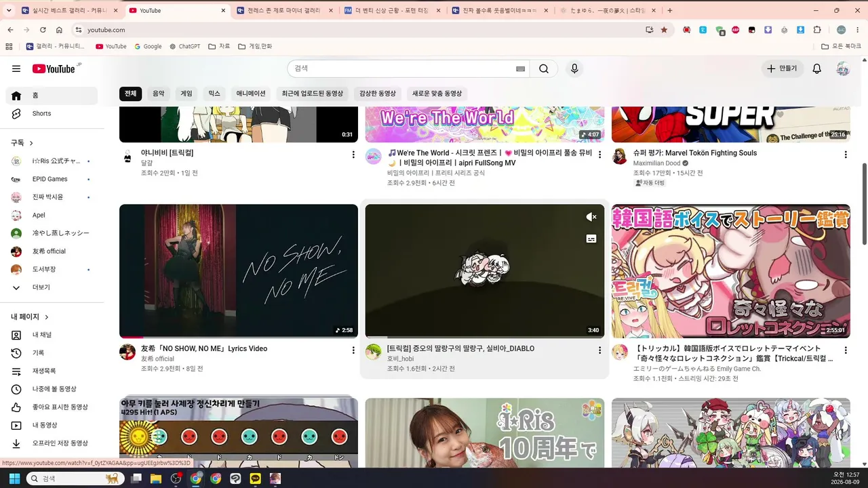Image resolution: width=868 pixels, height=488 pixels.
Task: Click the YouTube logo
Action: pos(54,68)
